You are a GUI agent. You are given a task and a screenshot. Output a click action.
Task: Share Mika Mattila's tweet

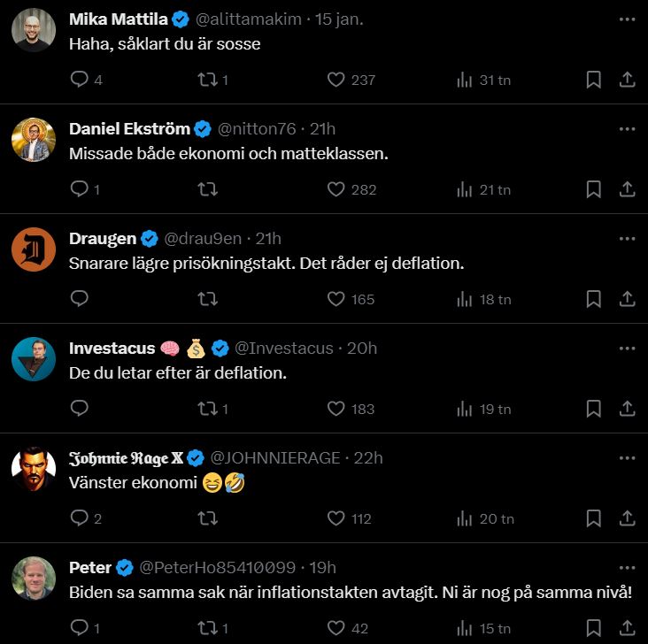point(627,80)
